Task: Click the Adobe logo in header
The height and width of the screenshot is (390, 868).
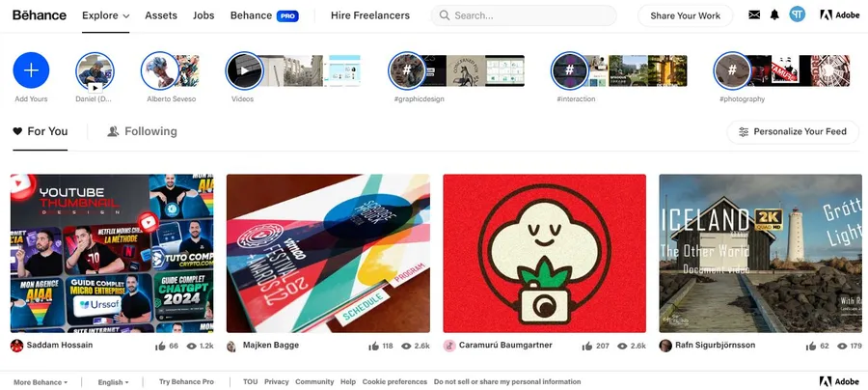Action: click(839, 14)
